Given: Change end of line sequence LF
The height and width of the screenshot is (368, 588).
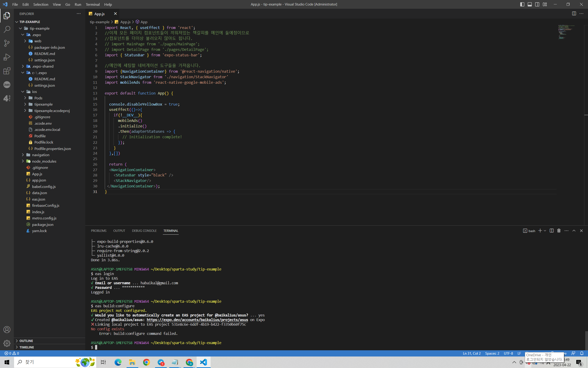Looking at the screenshot, I should [x=519, y=353].
